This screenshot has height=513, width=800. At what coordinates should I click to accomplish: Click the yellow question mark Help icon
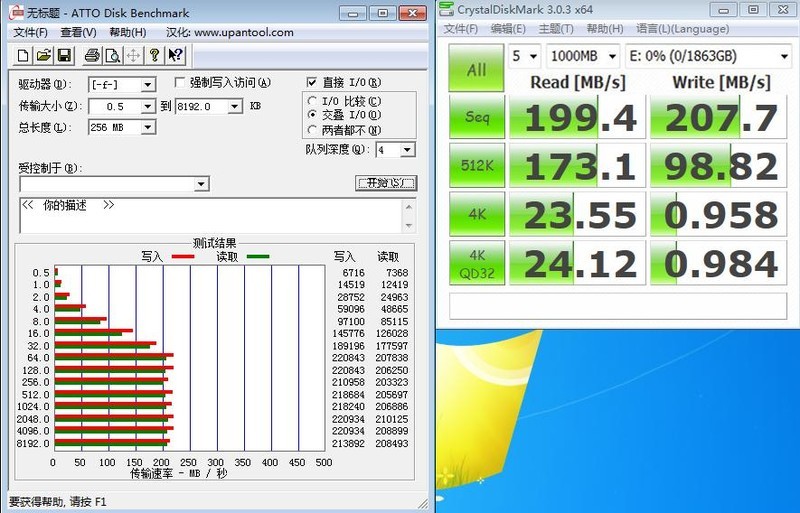click(155, 56)
